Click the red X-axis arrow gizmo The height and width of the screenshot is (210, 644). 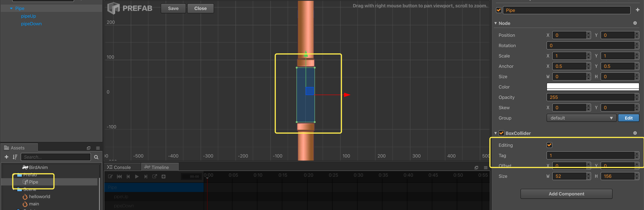[347, 95]
